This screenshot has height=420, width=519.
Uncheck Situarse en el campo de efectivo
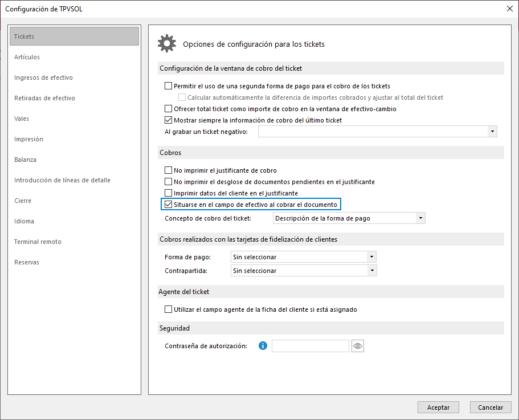tap(168, 205)
